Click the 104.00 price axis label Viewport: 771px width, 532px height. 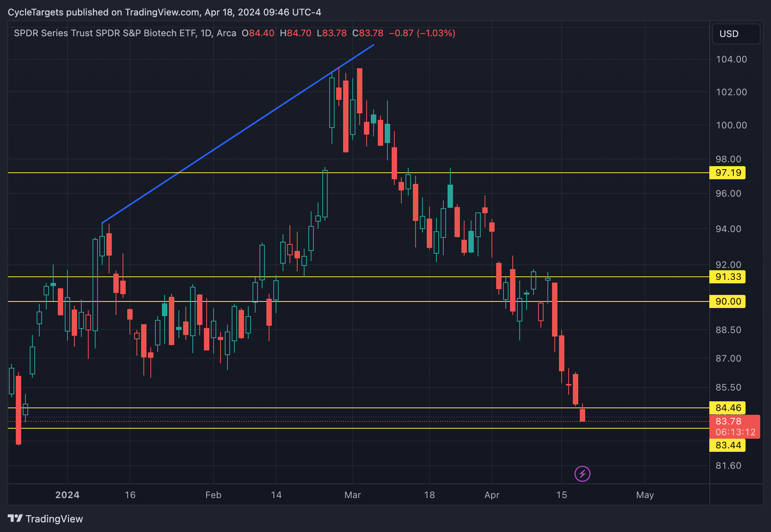tap(731, 59)
